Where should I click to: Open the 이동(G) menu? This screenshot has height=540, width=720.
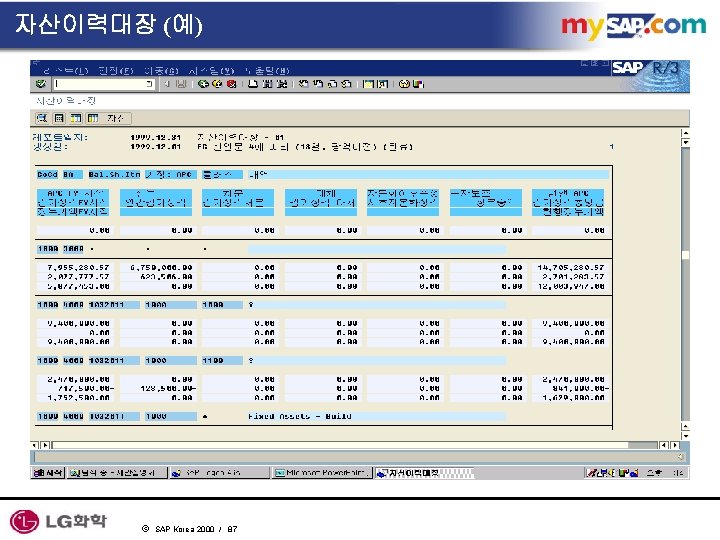pyautogui.click(x=161, y=71)
